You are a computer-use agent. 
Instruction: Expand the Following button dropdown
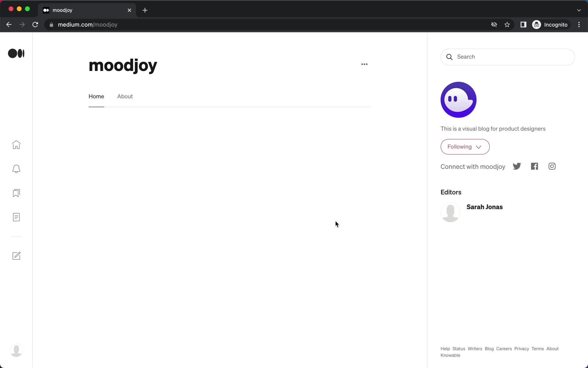click(x=478, y=147)
